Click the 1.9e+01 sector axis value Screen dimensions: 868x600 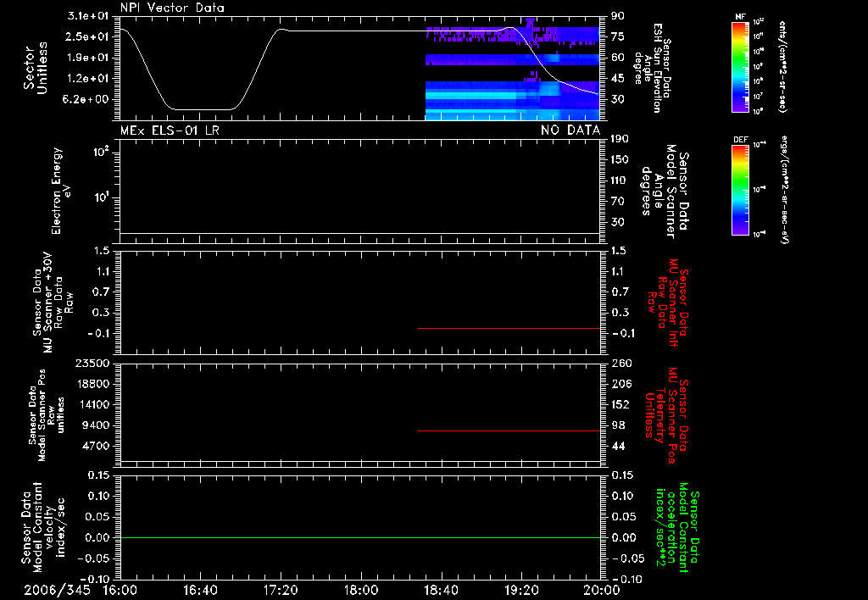(x=87, y=58)
